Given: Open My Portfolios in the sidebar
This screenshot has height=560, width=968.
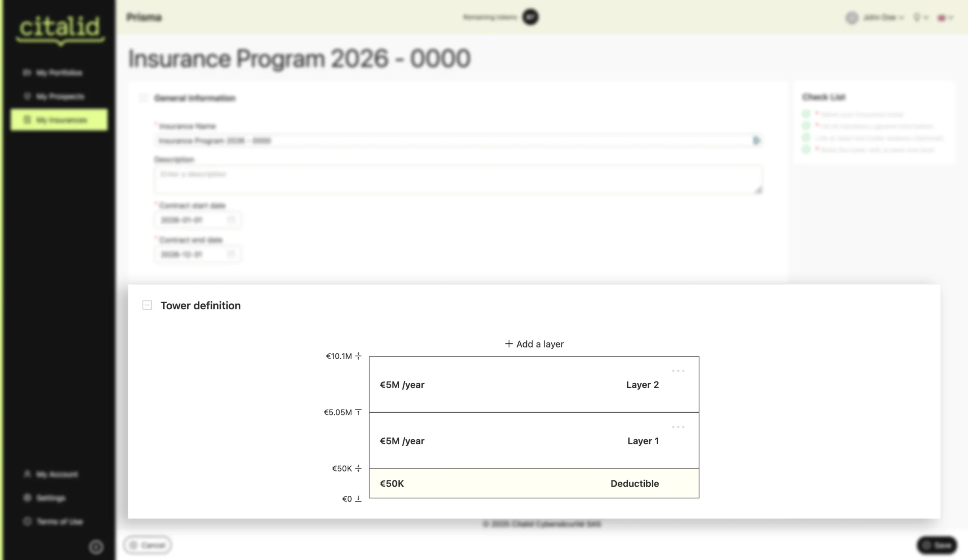Looking at the screenshot, I should coord(59,73).
